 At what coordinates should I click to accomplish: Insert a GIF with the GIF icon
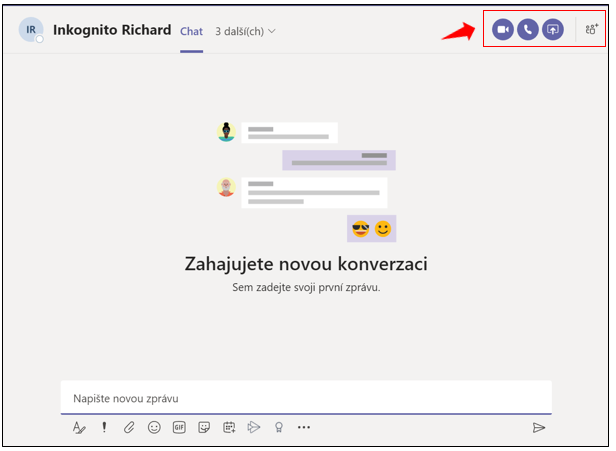click(179, 427)
